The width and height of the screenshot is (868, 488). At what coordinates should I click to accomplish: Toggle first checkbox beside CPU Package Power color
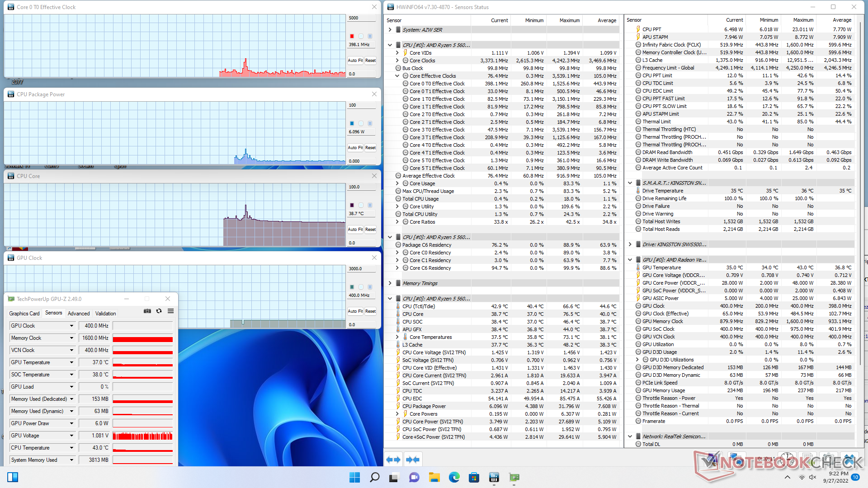click(x=361, y=123)
